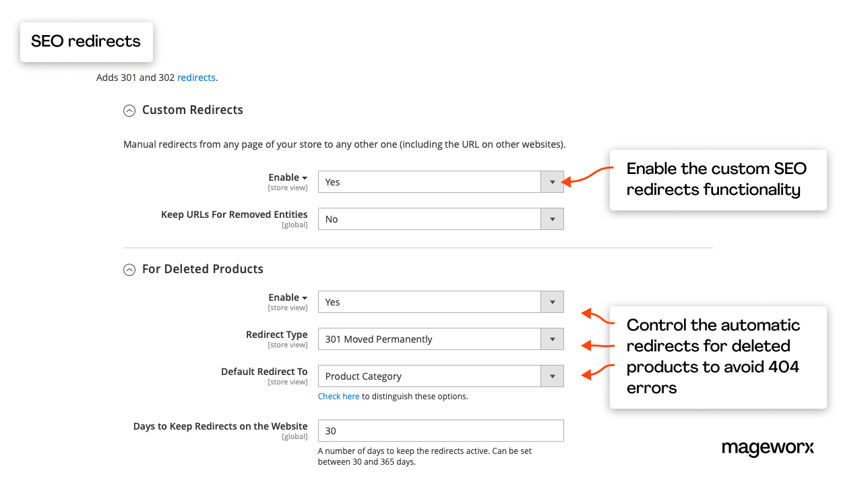
Task: Click the Redirect Type dropdown arrow
Action: pyautogui.click(x=552, y=339)
